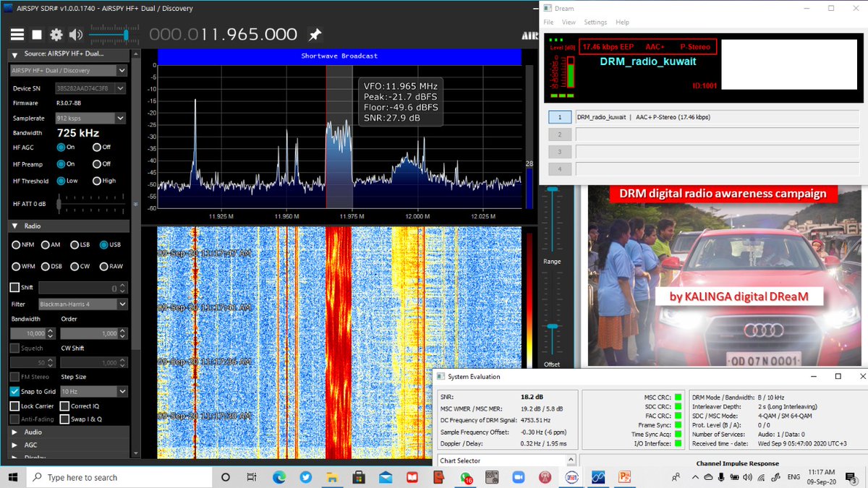Open Chart Selector in System Evaluation
The width and height of the screenshot is (868, 488).
pos(506,461)
